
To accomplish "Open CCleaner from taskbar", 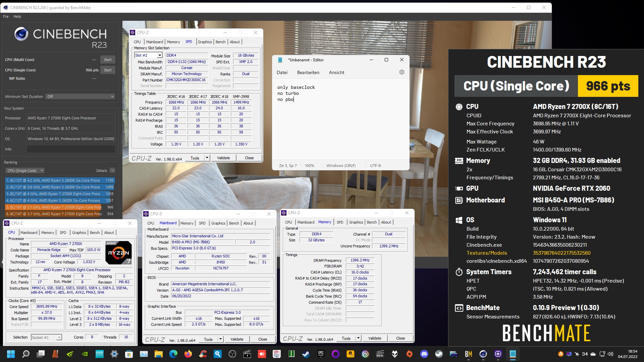I will click(x=203, y=354).
